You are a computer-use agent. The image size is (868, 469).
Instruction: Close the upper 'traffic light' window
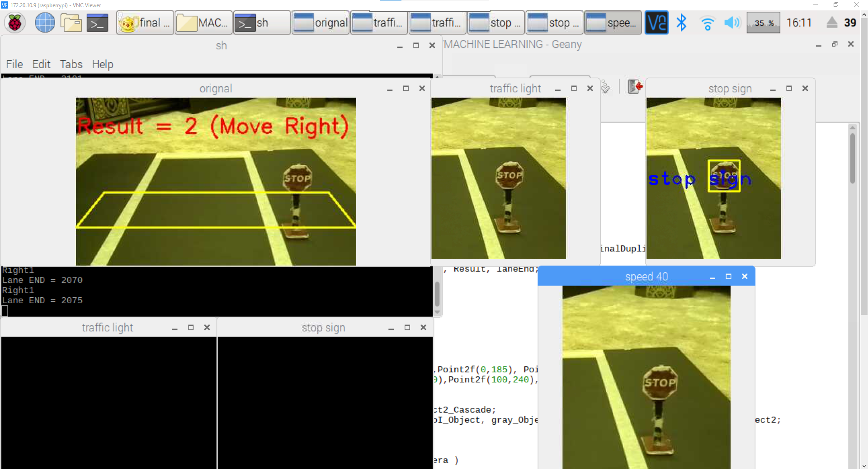(590, 89)
